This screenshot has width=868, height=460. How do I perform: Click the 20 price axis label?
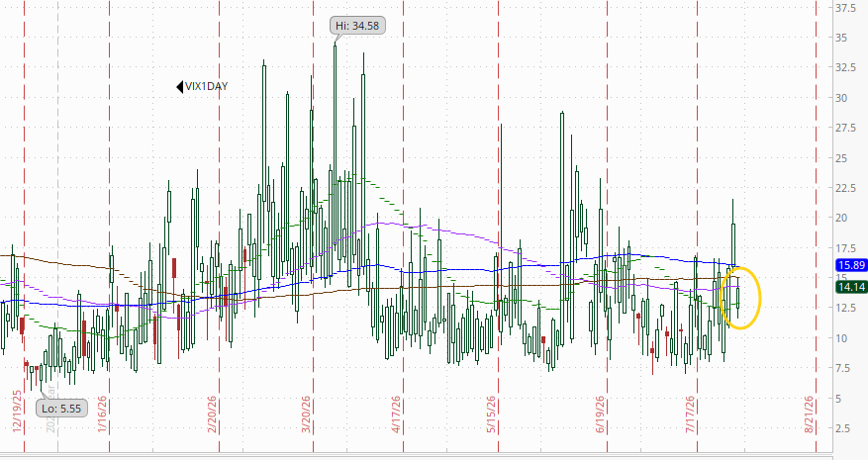pos(841,218)
